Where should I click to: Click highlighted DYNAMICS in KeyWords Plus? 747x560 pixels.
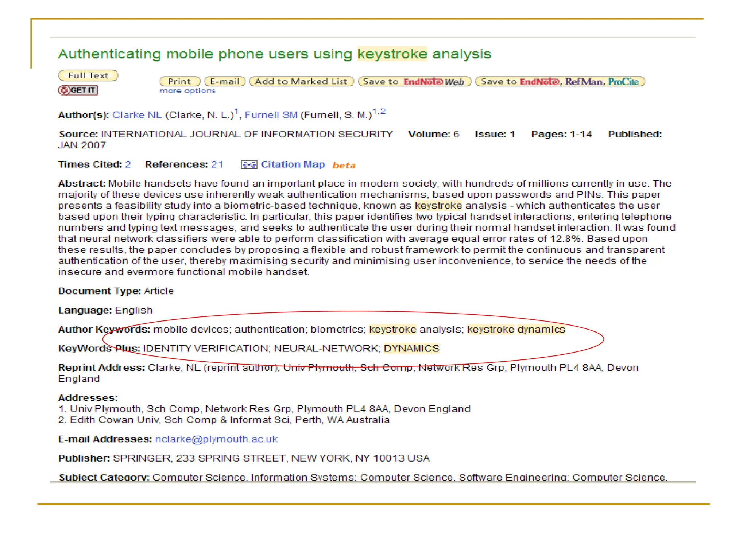click(411, 349)
